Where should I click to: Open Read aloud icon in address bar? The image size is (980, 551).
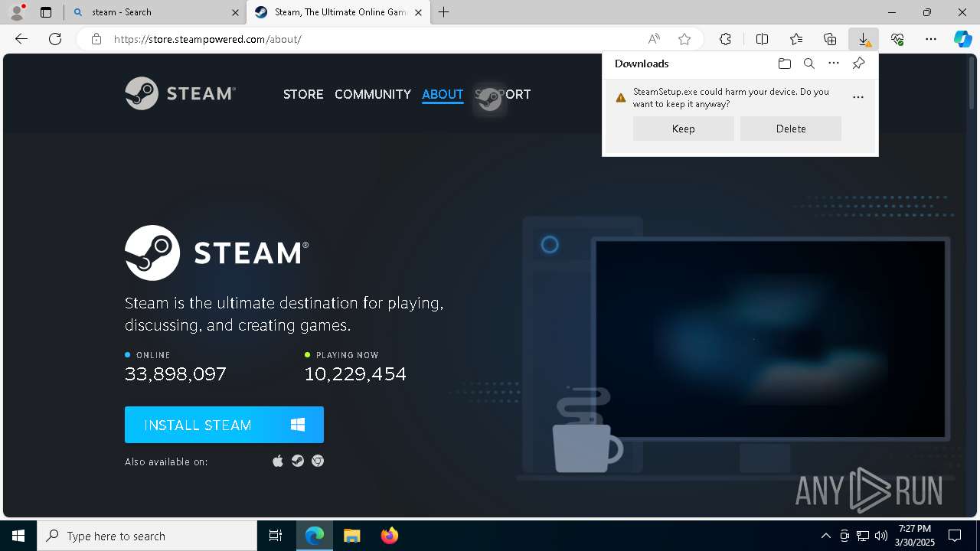point(654,39)
